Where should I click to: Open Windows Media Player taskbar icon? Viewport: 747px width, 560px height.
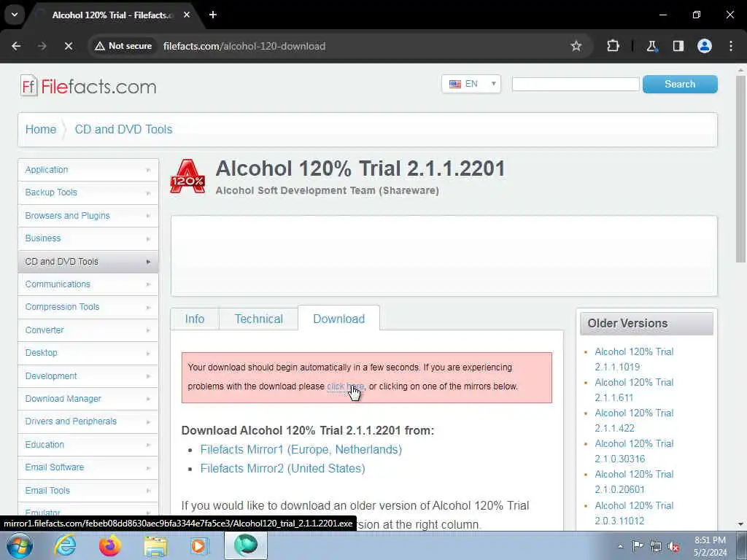(200, 546)
